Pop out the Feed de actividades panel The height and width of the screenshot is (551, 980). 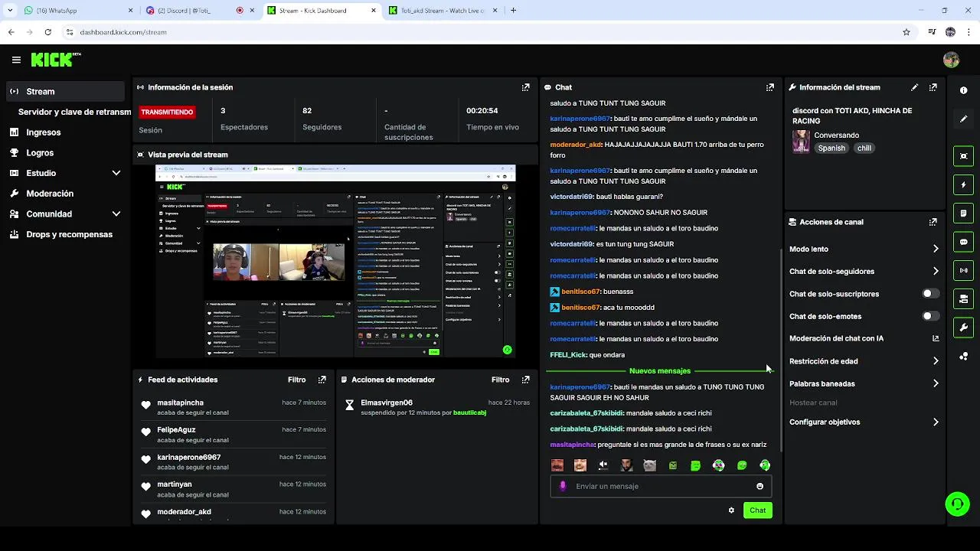(x=322, y=380)
